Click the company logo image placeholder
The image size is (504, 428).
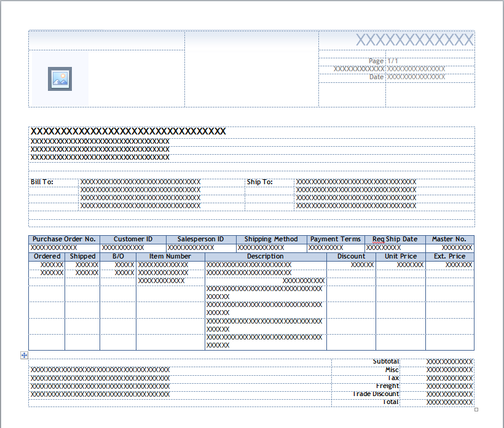point(58,78)
